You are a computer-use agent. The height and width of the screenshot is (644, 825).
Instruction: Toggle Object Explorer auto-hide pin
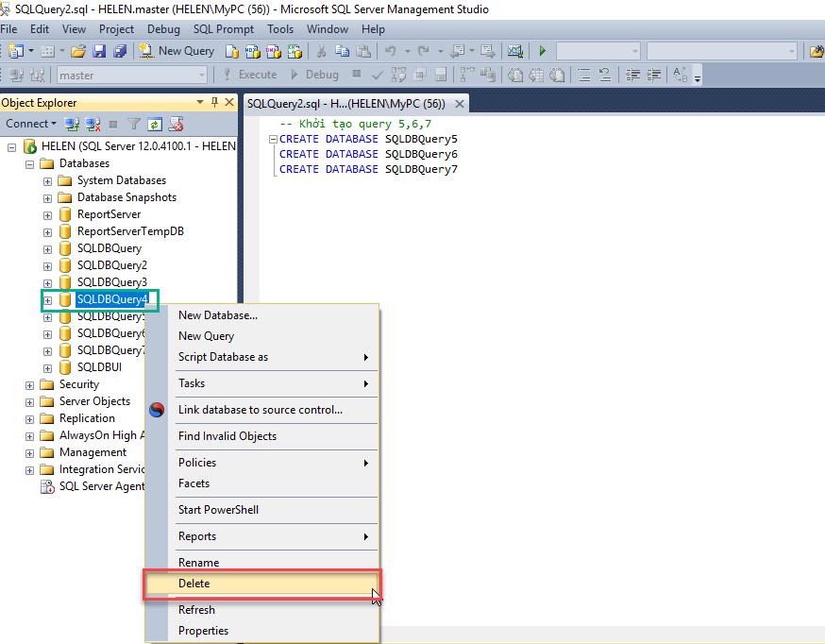click(x=214, y=102)
